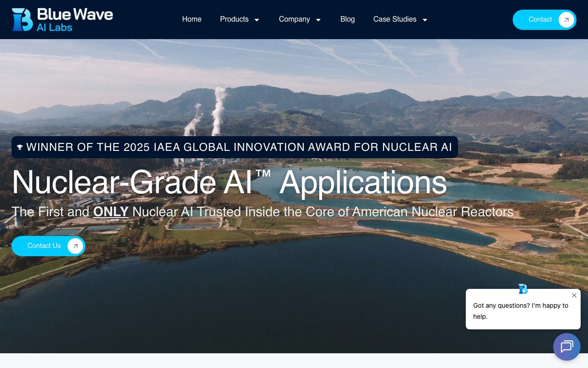Viewport: 588px width, 368px height.
Task: Click the trophy icon in award banner
Action: [x=20, y=147]
